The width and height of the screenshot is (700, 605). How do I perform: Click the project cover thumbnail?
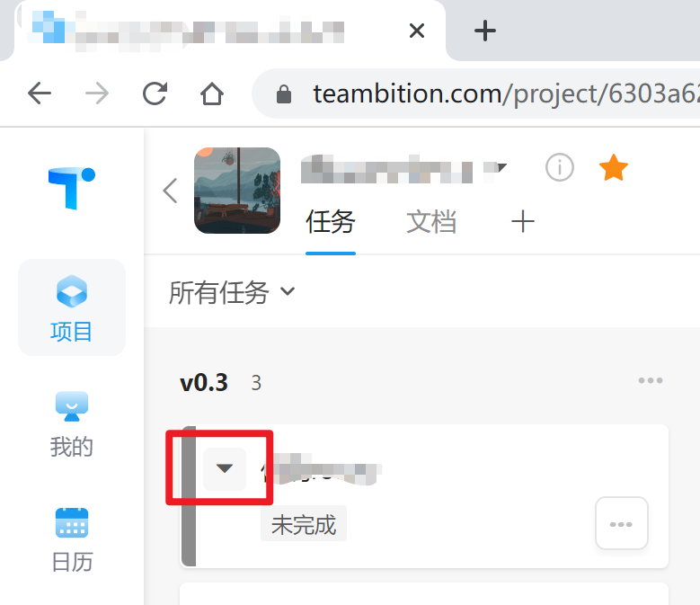click(237, 191)
